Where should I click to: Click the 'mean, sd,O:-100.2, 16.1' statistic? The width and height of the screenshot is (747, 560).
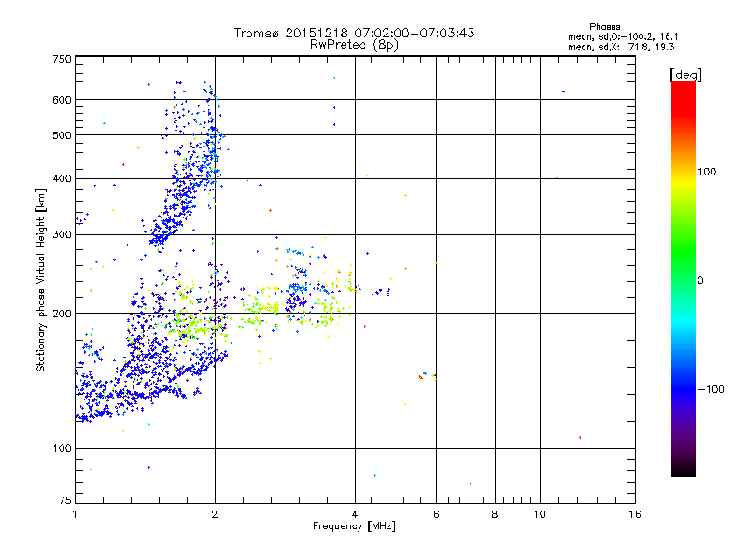click(x=623, y=36)
